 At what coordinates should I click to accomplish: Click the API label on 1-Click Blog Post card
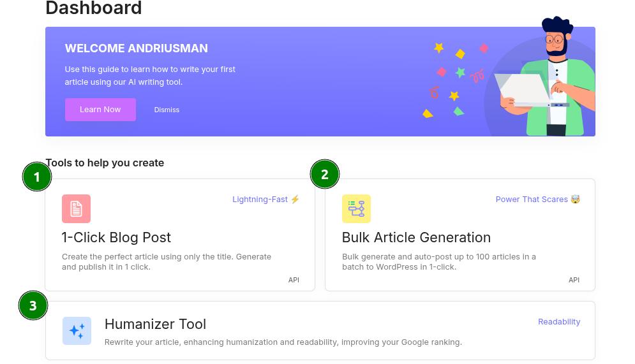[x=294, y=280]
